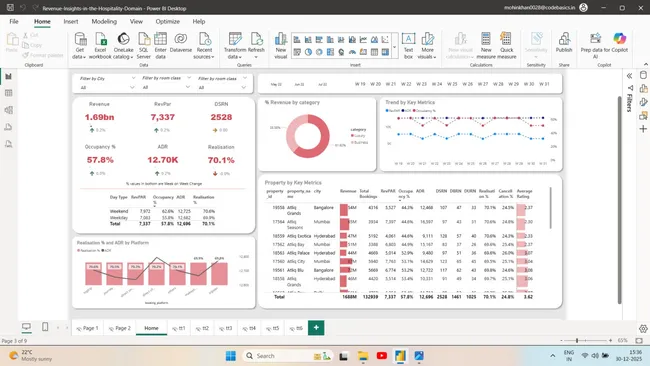
Task: Add a new report page
Action: (316, 327)
